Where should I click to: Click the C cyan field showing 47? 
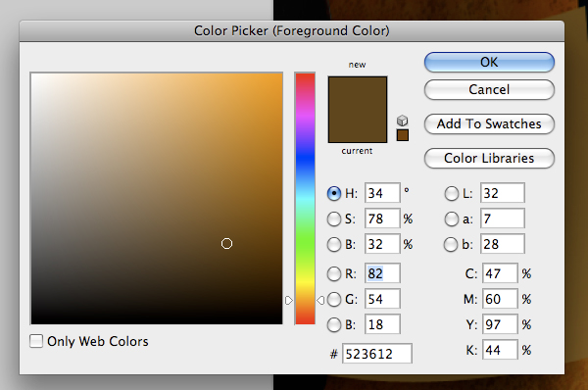tap(500, 273)
